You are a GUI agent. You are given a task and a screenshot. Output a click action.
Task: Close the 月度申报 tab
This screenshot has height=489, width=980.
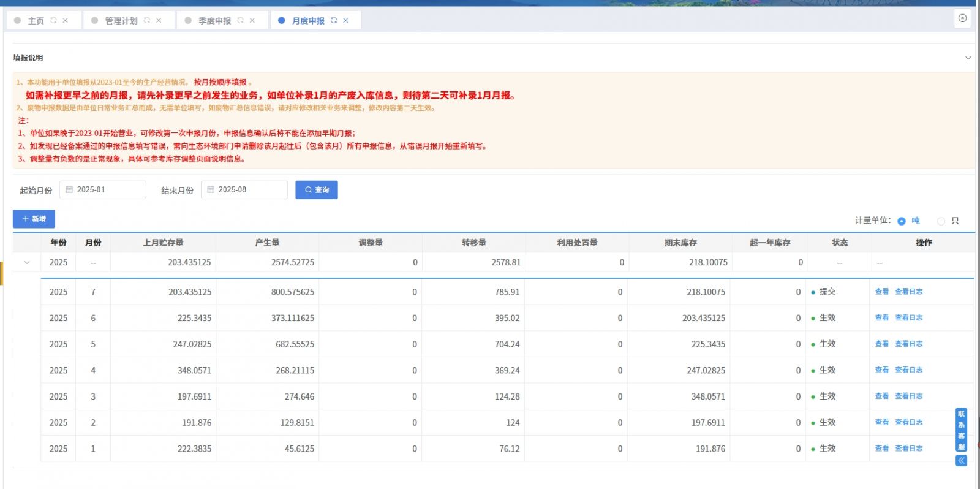click(346, 20)
